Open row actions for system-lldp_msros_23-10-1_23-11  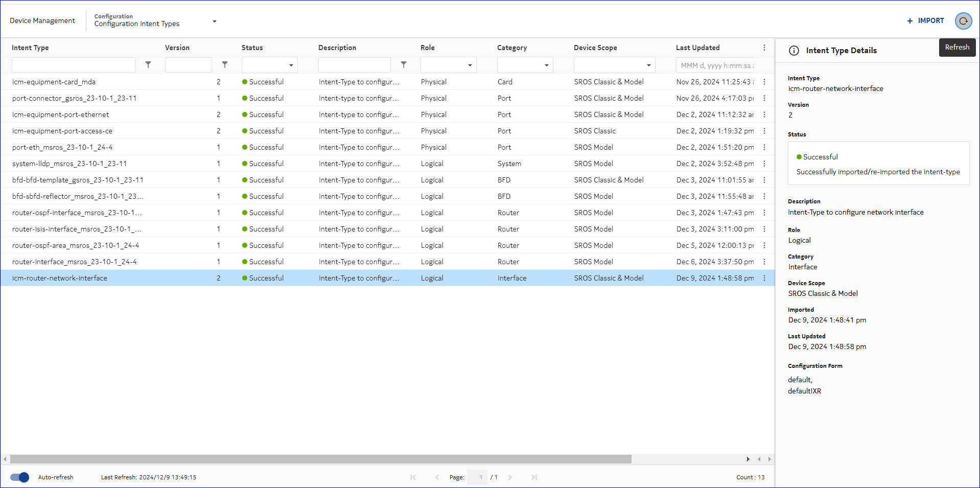point(764,164)
